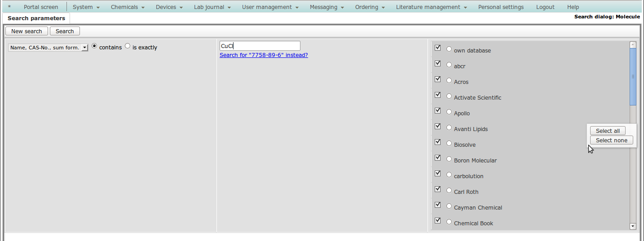Uncheck the Acros supplier checkbox
The image size is (644, 241).
(x=438, y=79)
